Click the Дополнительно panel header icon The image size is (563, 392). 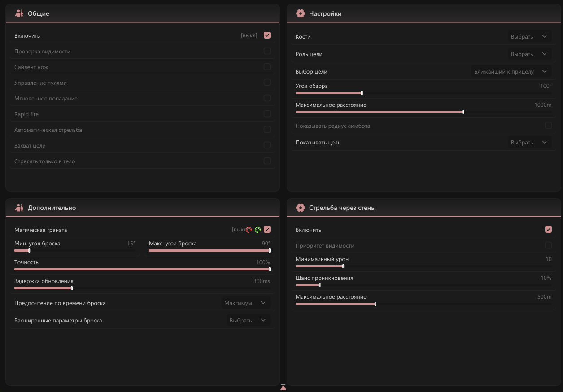19,208
